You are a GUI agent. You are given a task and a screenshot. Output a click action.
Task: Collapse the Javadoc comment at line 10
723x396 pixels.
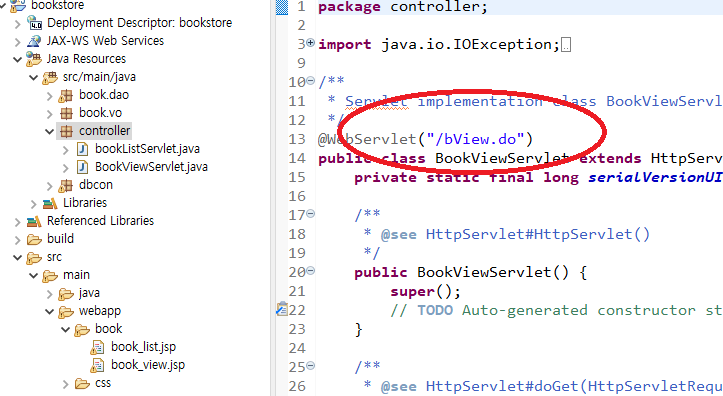point(311,81)
